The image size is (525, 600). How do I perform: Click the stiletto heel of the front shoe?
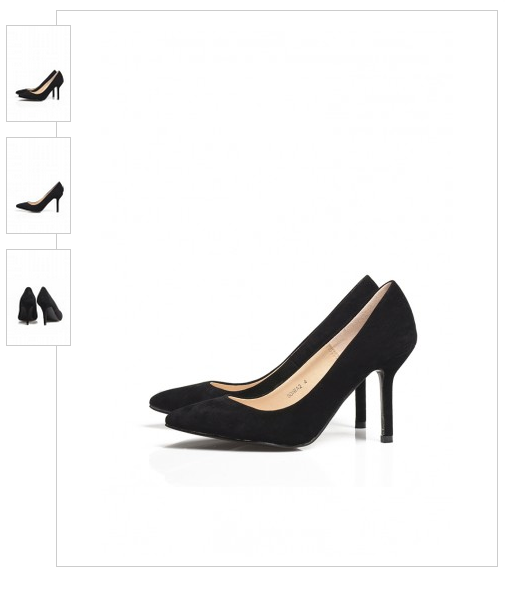(x=386, y=406)
